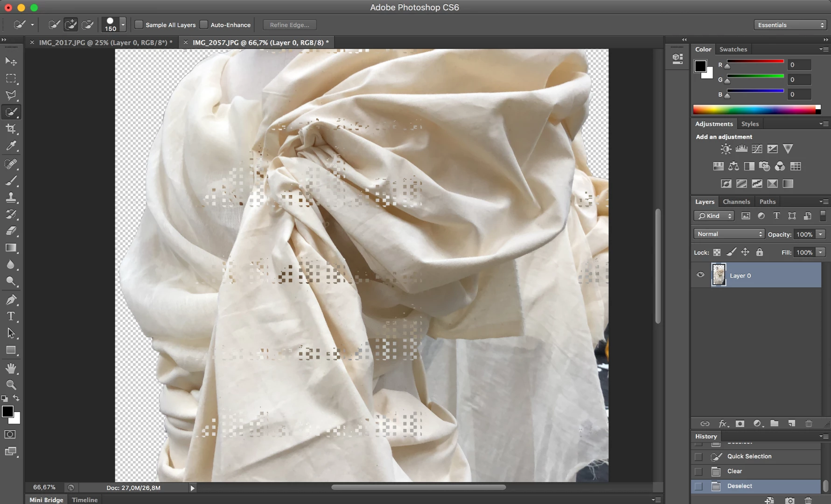
Task: Switch to the Paths tab
Action: (x=767, y=202)
